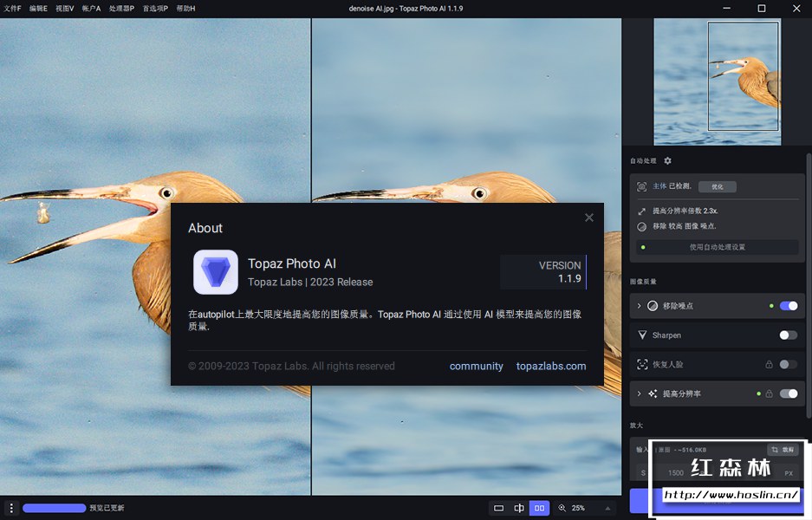Screen dimensions: 812x520
Task: Click the 预览已更新 status text
Action: (x=107, y=508)
